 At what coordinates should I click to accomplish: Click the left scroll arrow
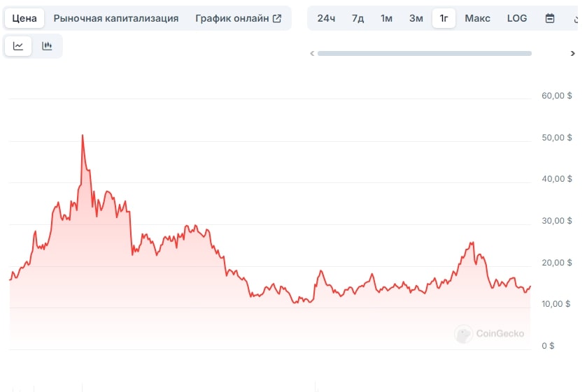tap(312, 53)
